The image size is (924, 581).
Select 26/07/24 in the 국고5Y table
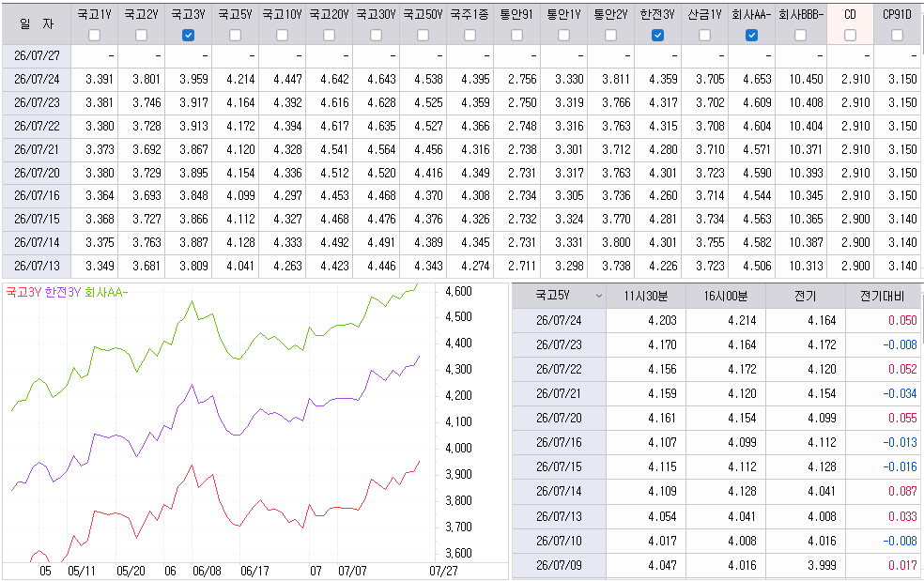tap(559, 321)
